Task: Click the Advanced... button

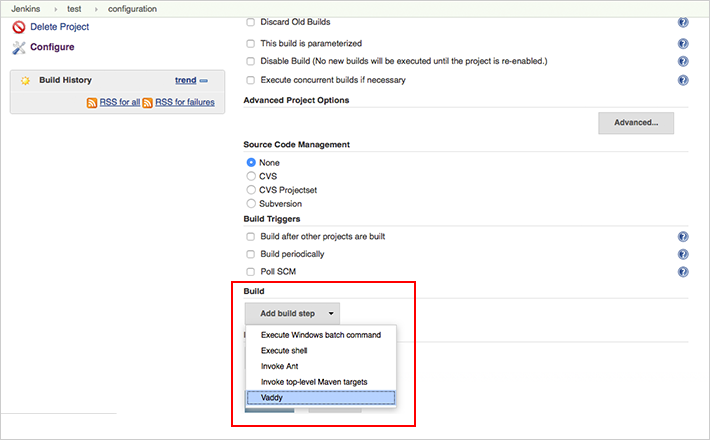Action: pos(636,123)
